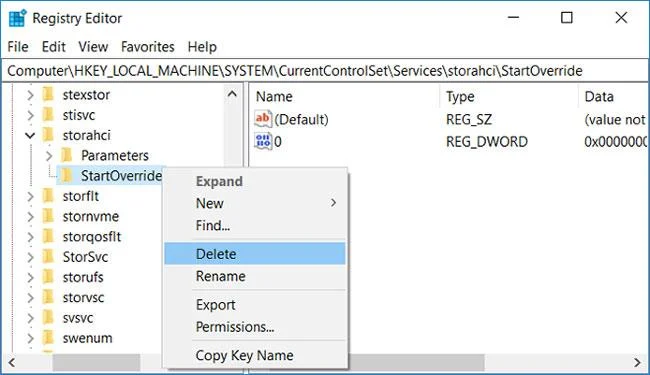Choose Export in the context menu
This screenshot has height=375, width=650.
click(x=255, y=305)
